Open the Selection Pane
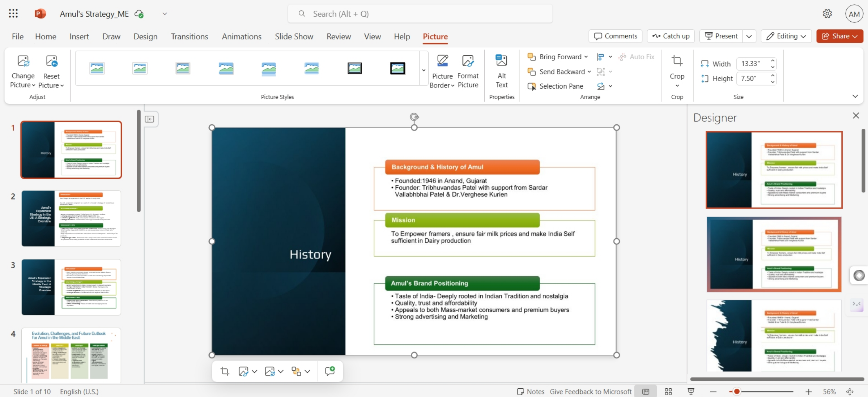This screenshot has height=397, width=868. (x=556, y=86)
